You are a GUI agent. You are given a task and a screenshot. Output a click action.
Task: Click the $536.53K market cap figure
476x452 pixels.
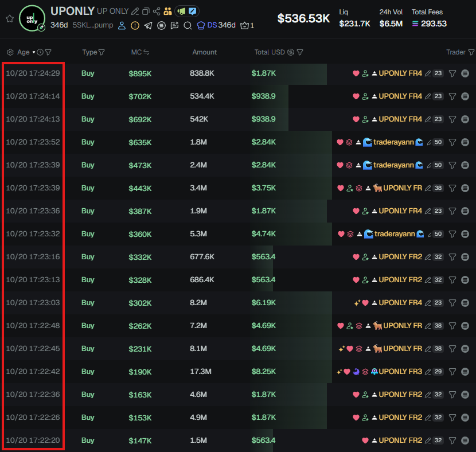coord(303,18)
